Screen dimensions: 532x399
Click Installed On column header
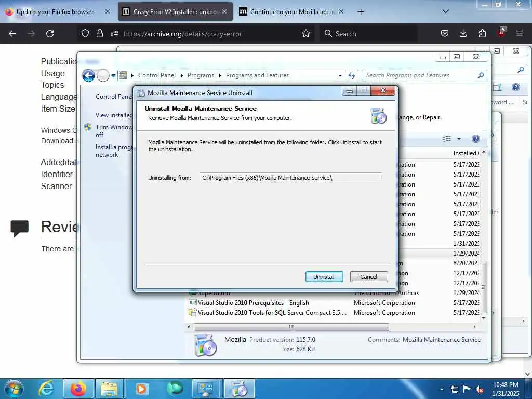[x=465, y=153]
